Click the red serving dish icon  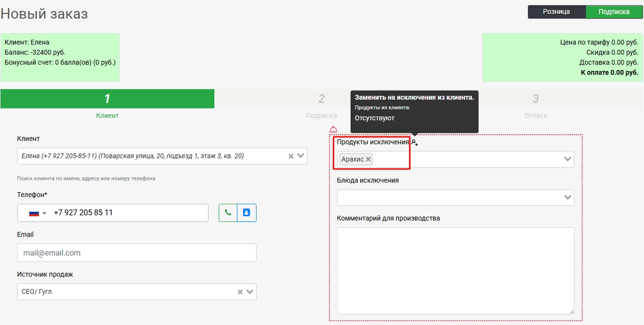pos(333,129)
